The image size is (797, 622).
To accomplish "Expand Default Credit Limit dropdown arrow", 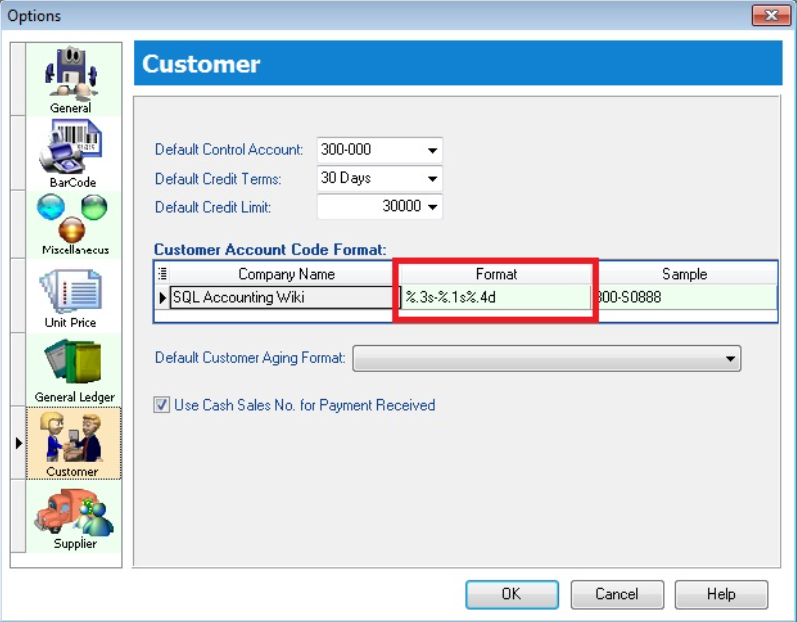I will [433, 207].
